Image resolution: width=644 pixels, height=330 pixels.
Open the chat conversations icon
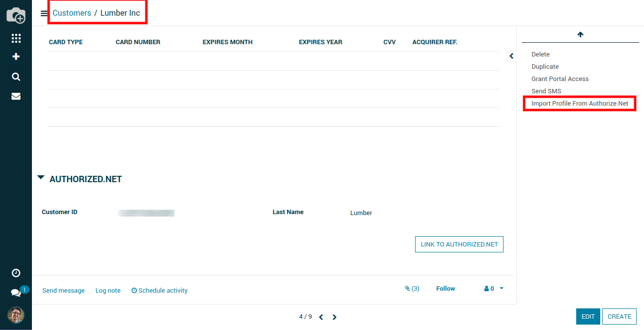(16, 293)
